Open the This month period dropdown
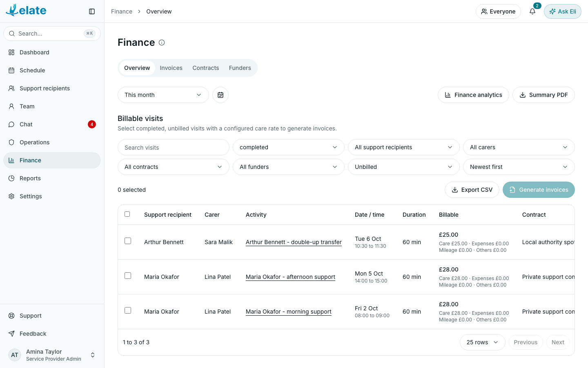The width and height of the screenshot is (588, 368). 163,95
